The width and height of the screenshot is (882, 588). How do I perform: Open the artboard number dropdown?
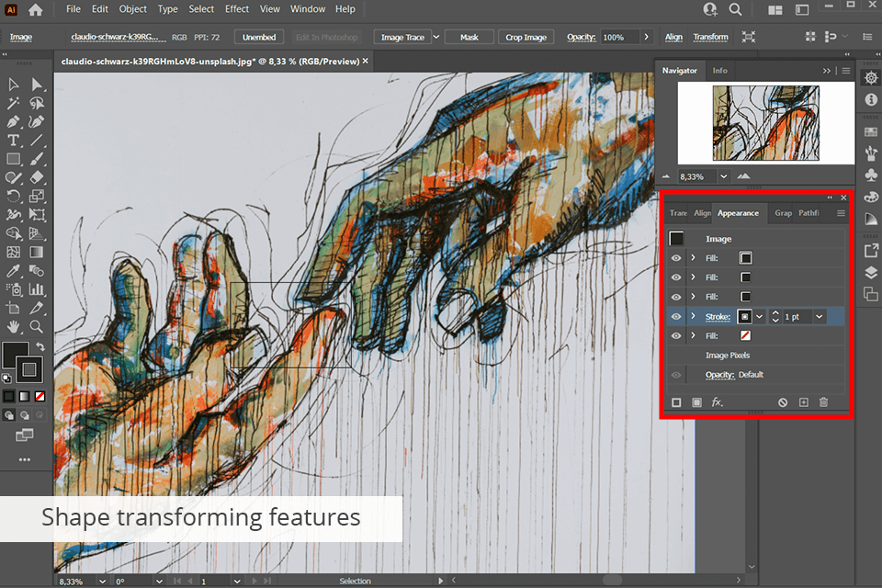tap(237, 582)
